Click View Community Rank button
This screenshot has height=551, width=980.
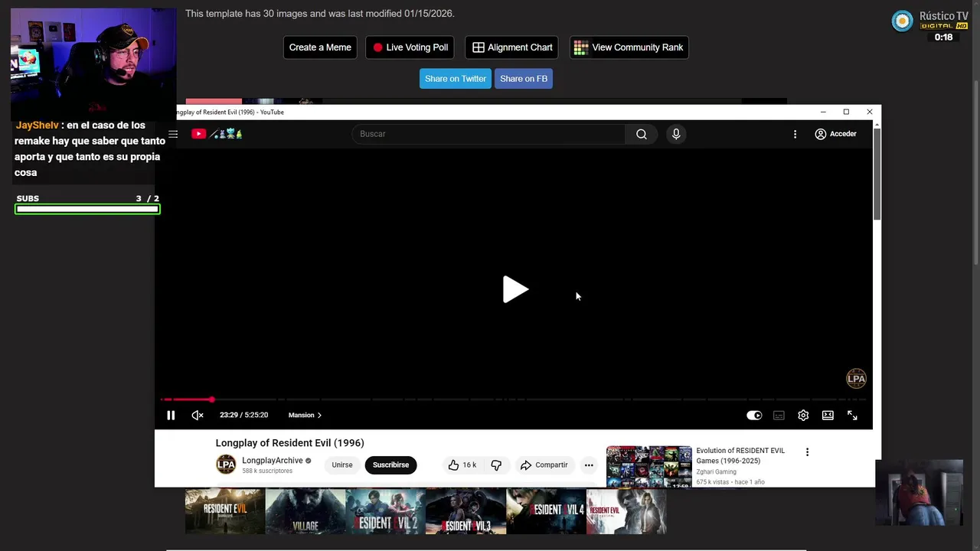[x=629, y=47]
